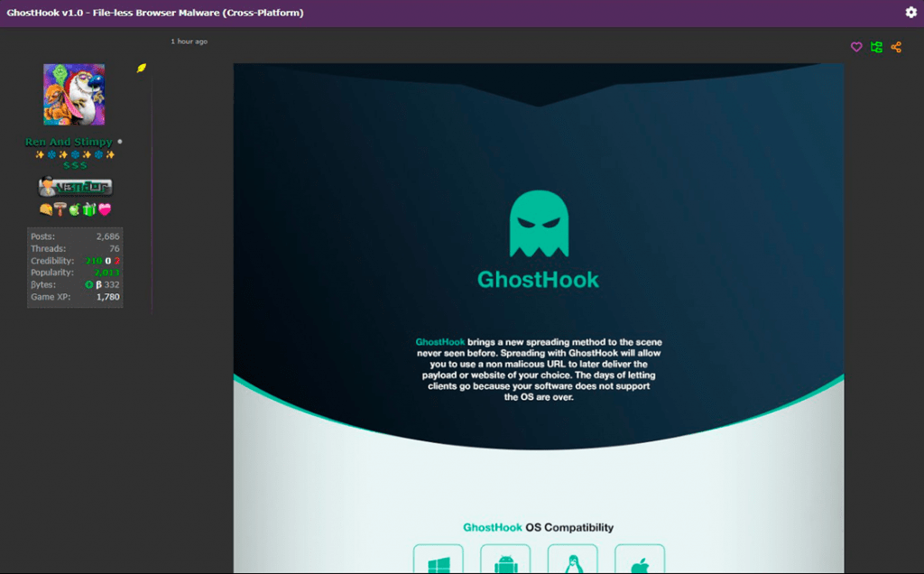
Task: Click the yellow leaf icon beside avatar
Action: point(142,68)
